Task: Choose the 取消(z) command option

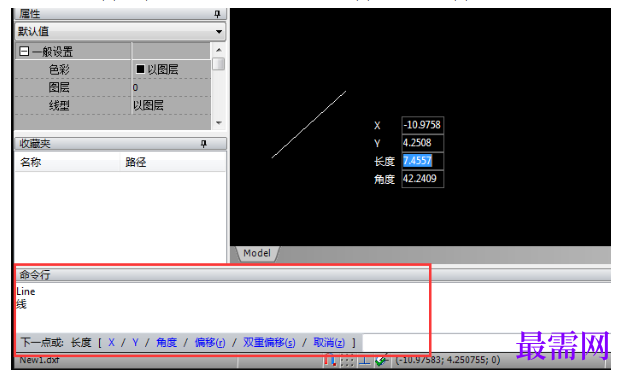Action: (x=329, y=343)
